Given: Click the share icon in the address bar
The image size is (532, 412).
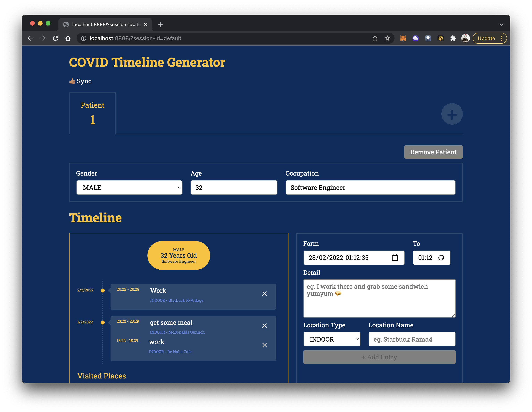Looking at the screenshot, I should [x=375, y=38].
